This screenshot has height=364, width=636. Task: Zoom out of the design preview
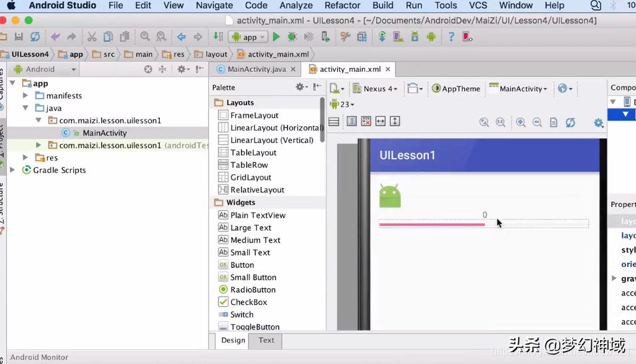(537, 122)
